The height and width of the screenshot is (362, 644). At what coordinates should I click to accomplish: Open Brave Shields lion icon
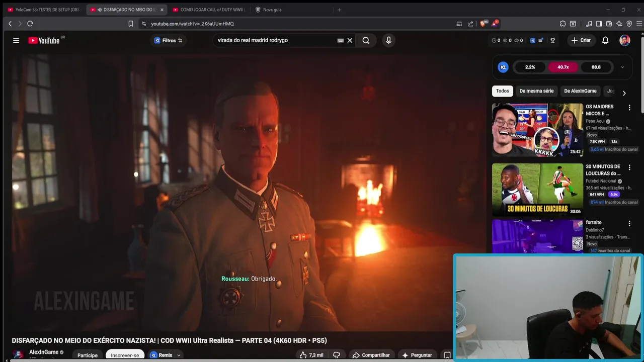483,24
